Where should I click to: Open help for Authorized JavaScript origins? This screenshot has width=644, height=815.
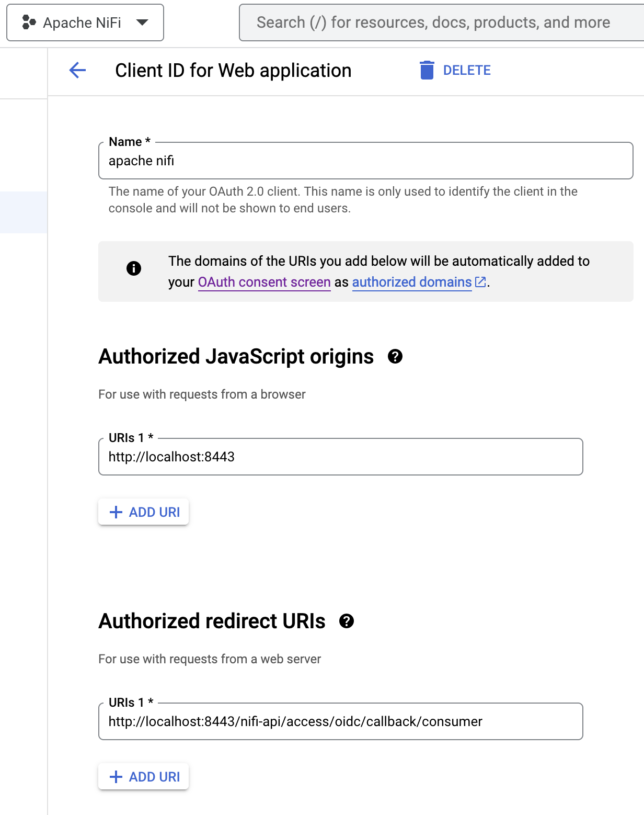point(396,357)
